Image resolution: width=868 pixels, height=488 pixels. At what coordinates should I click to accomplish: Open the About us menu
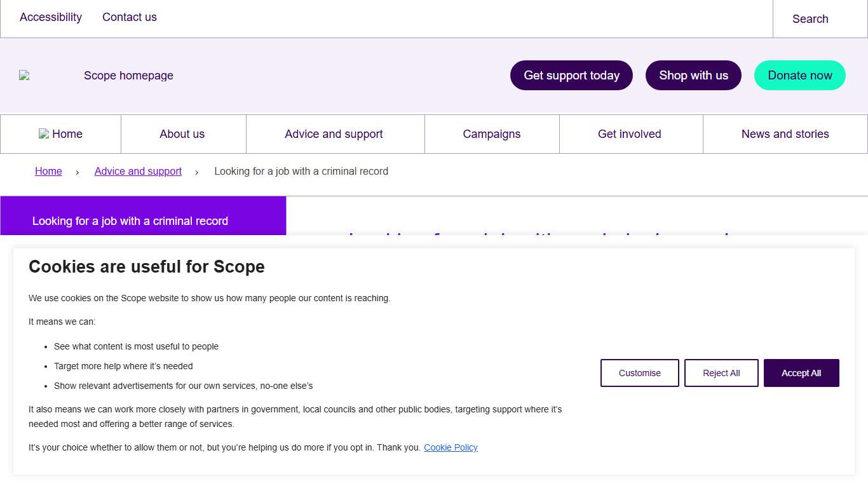tap(182, 134)
